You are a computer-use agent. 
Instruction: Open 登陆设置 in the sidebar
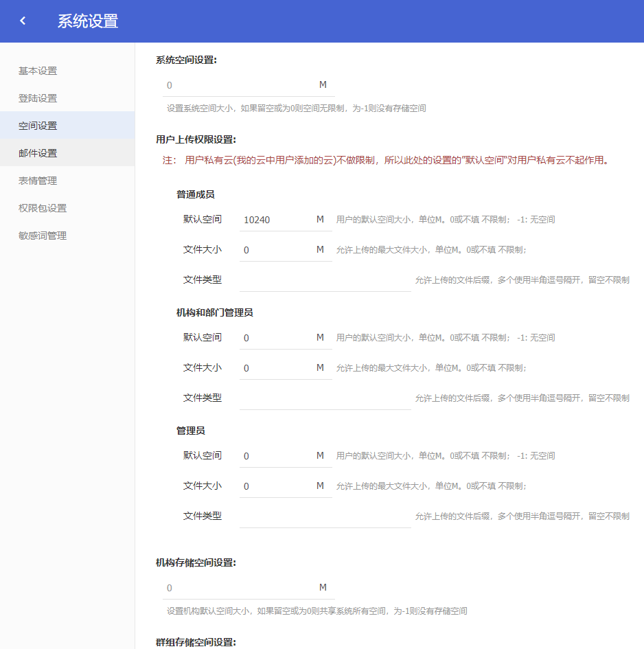coord(38,98)
